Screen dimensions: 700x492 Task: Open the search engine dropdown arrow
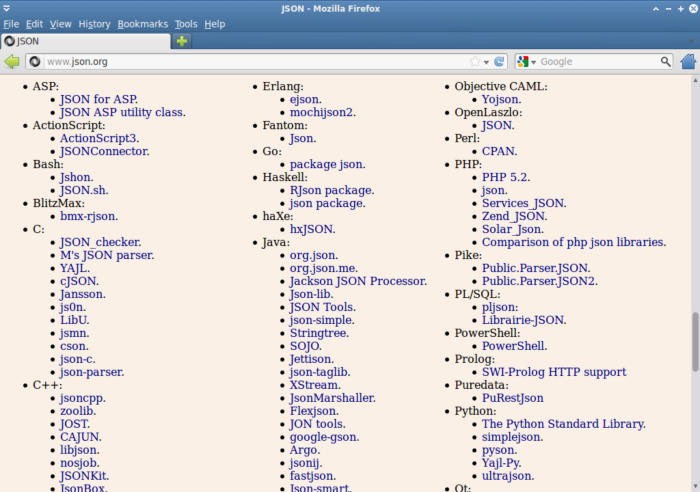[x=533, y=62]
